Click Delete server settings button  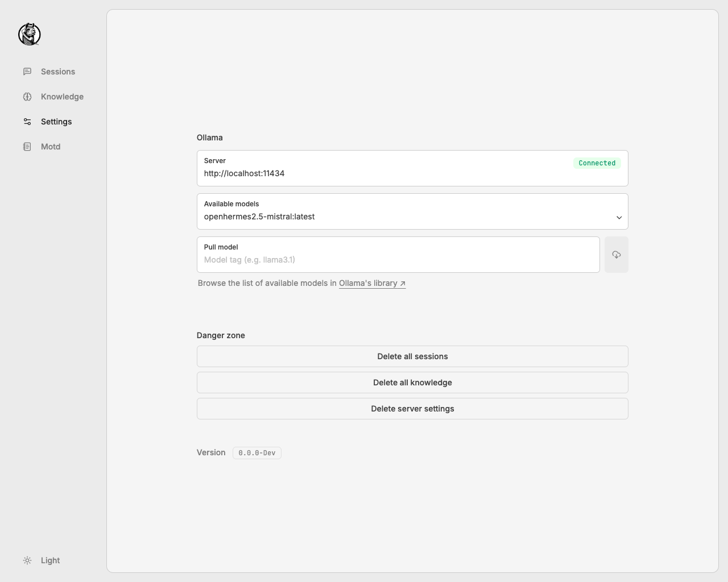click(412, 409)
